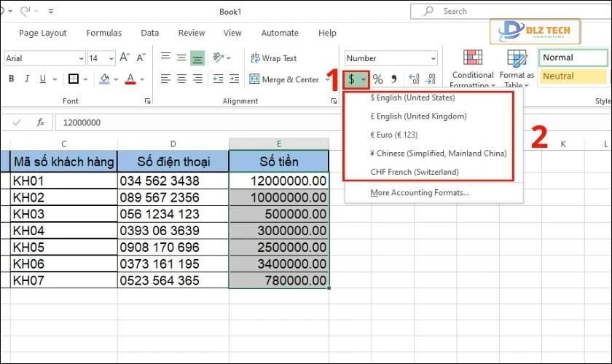Click the Increase Font Size icon
The height and width of the screenshot is (364, 612).
[x=124, y=58]
